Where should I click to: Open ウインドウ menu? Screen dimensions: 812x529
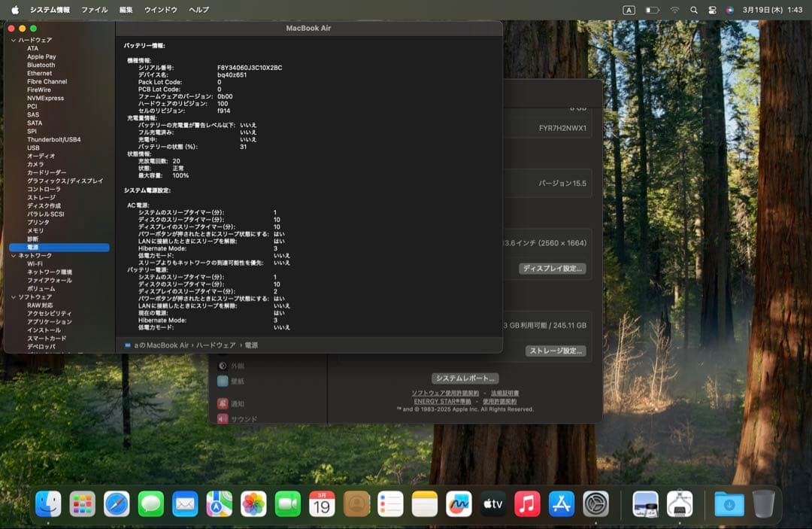pyautogui.click(x=161, y=10)
